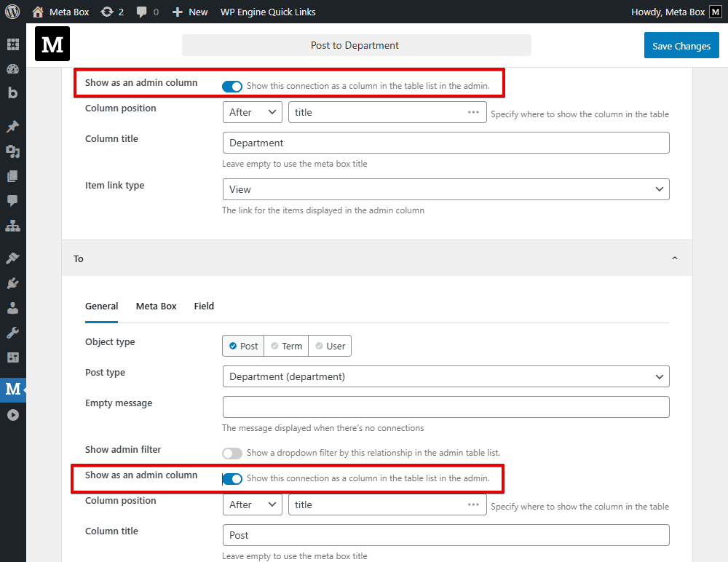Click the Empty message input field
The height and width of the screenshot is (562, 728).
(446, 407)
